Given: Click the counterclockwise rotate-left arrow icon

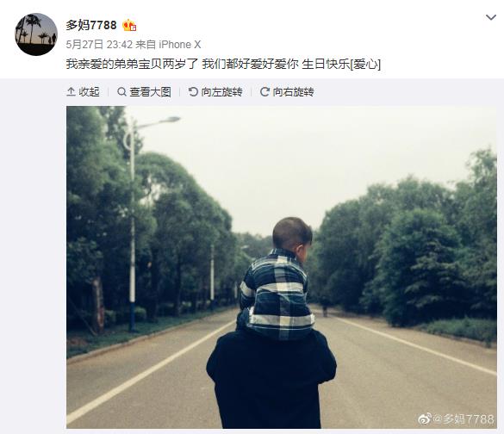Looking at the screenshot, I should 193,92.
